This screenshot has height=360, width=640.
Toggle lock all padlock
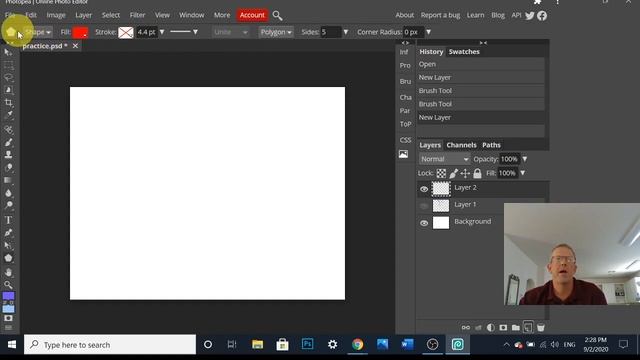pyautogui.click(x=477, y=173)
